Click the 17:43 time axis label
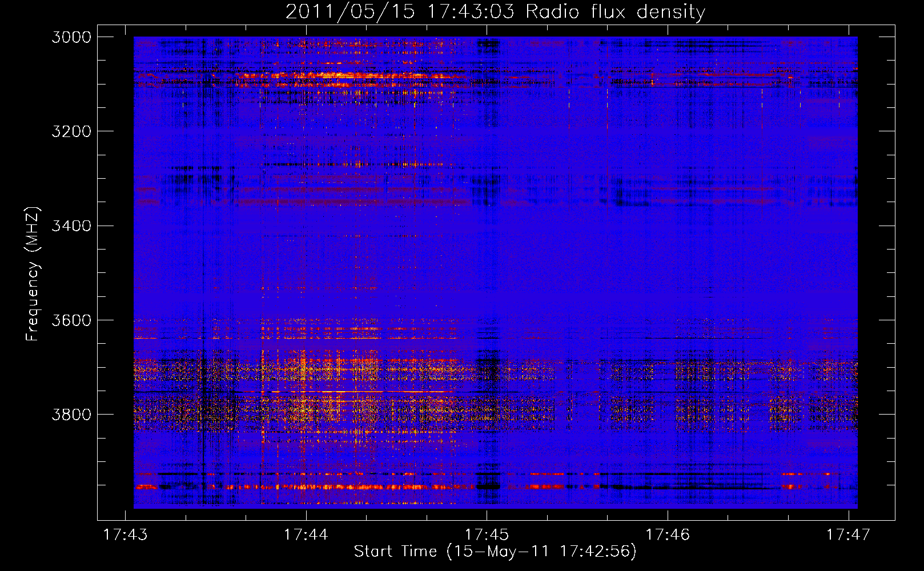The width and height of the screenshot is (924, 571). (x=125, y=534)
